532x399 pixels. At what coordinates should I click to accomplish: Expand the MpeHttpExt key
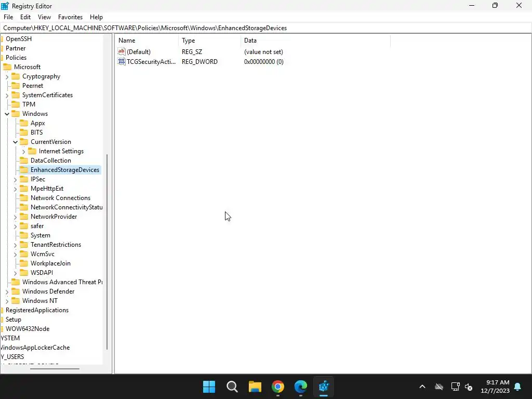pyautogui.click(x=15, y=189)
